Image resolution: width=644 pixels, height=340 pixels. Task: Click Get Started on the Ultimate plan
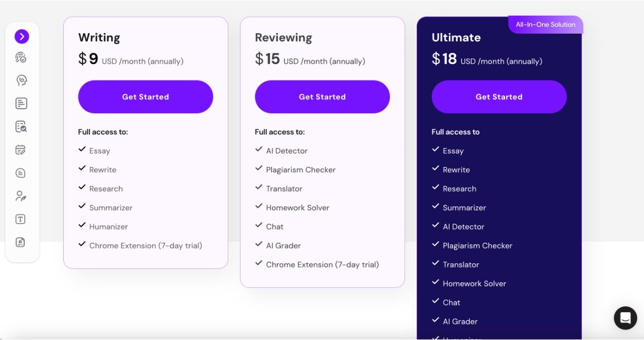(x=499, y=97)
